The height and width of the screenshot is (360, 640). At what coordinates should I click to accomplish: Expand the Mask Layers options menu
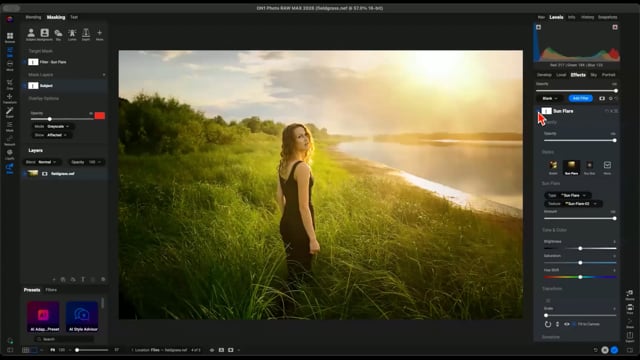(x=104, y=75)
